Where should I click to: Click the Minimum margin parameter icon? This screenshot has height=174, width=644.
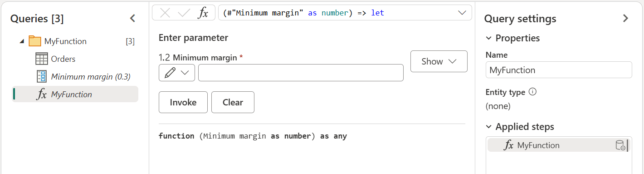point(42,76)
